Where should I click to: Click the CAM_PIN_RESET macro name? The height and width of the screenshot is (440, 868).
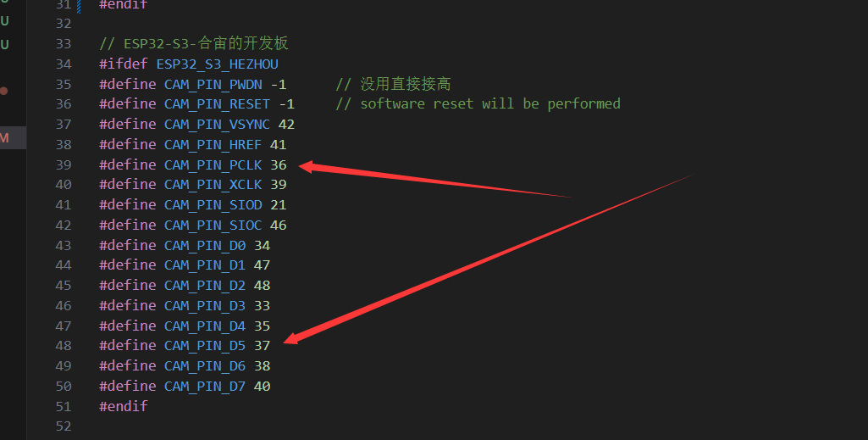pyautogui.click(x=217, y=103)
